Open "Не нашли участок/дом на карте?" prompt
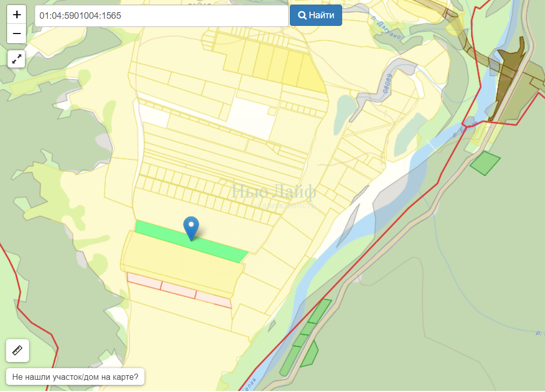 (x=75, y=377)
